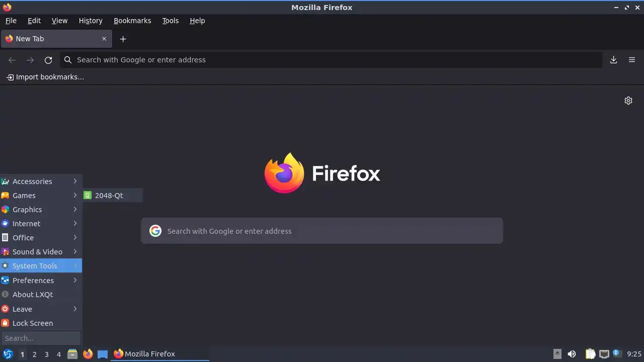Click the browser Forward arrow
Screen dimensions: 644x362
coord(30,60)
